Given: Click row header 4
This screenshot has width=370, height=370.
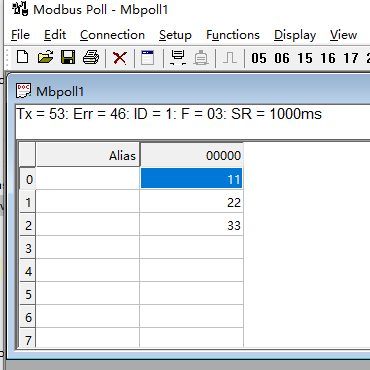Looking at the screenshot, I should (x=28, y=271).
